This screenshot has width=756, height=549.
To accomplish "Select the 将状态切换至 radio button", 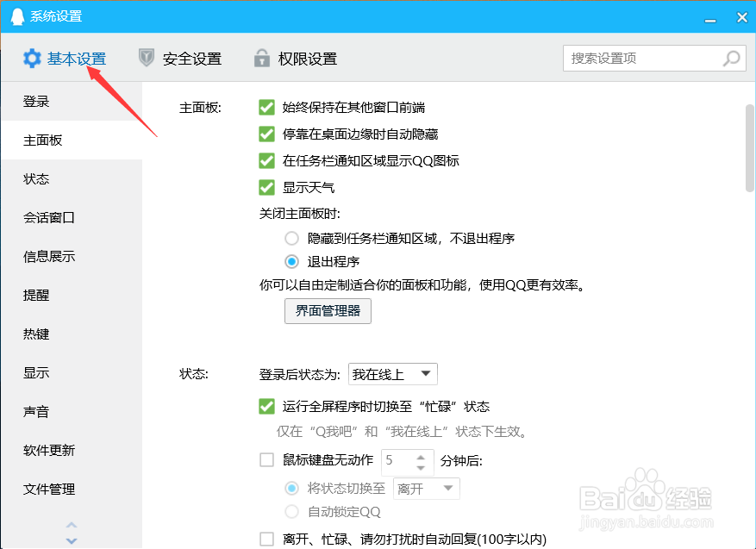I will [291, 489].
